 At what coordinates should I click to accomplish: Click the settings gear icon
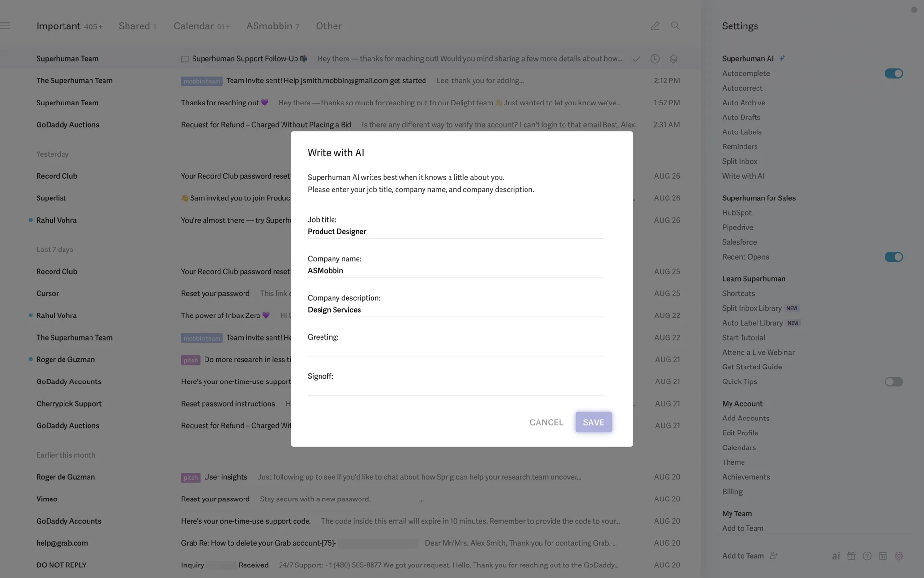[x=899, y=556]
